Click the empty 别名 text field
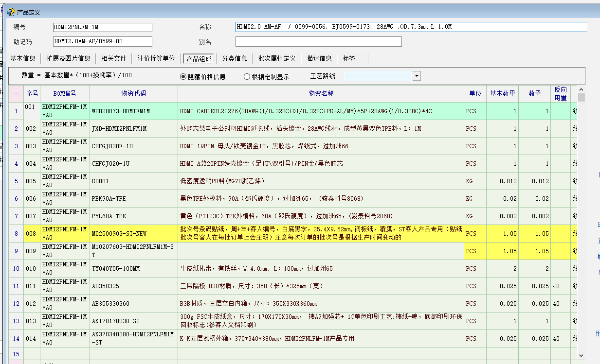The width and height of the screenshot is (600, 364). click(x=318, y=42)
